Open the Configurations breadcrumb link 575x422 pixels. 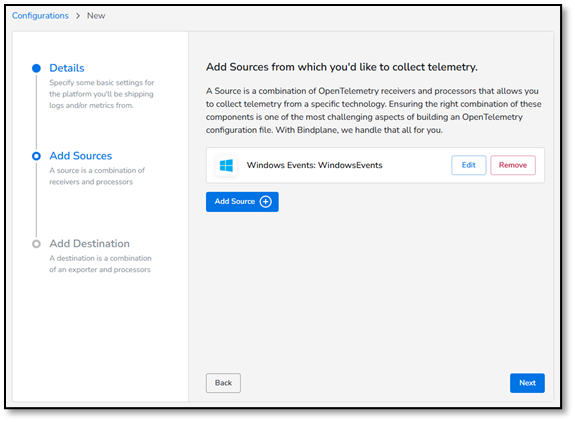tap(40, 16)
